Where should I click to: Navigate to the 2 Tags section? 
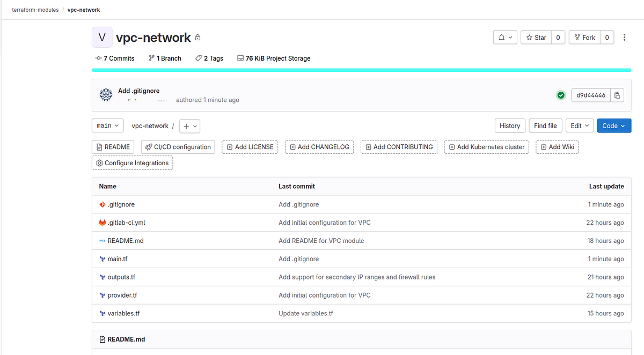(x=209, y=58)
